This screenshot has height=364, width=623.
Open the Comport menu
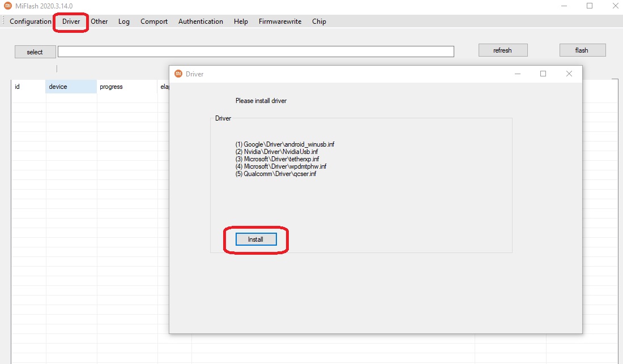pos(154,22)
